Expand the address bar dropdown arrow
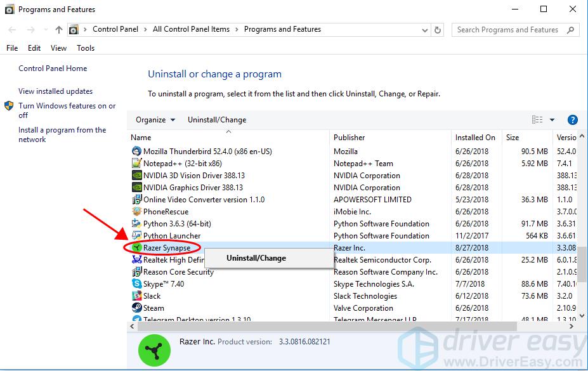The height and width of the screenshot is (371, 588). click(424, 29)
